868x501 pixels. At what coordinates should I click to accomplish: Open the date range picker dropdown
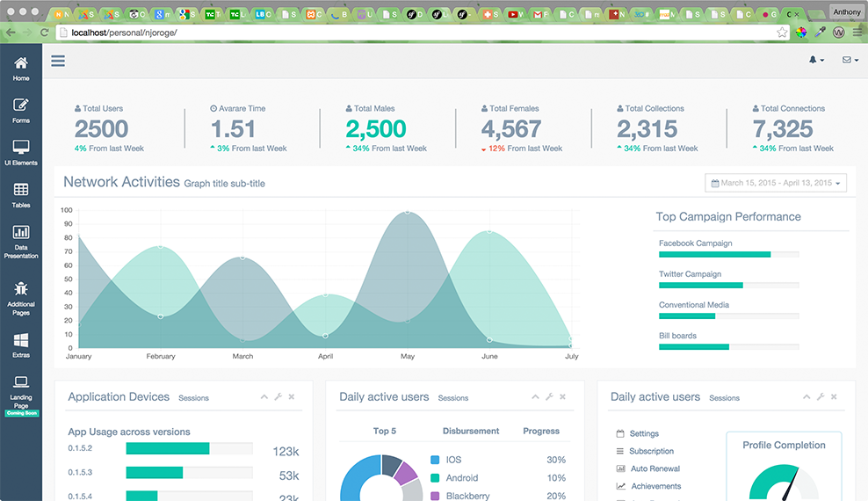pos(776,184)
